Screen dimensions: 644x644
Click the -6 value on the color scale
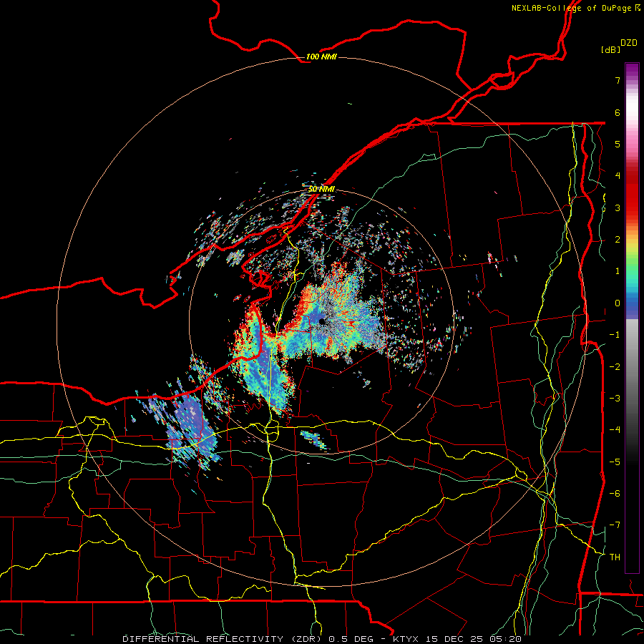point(615,493)
